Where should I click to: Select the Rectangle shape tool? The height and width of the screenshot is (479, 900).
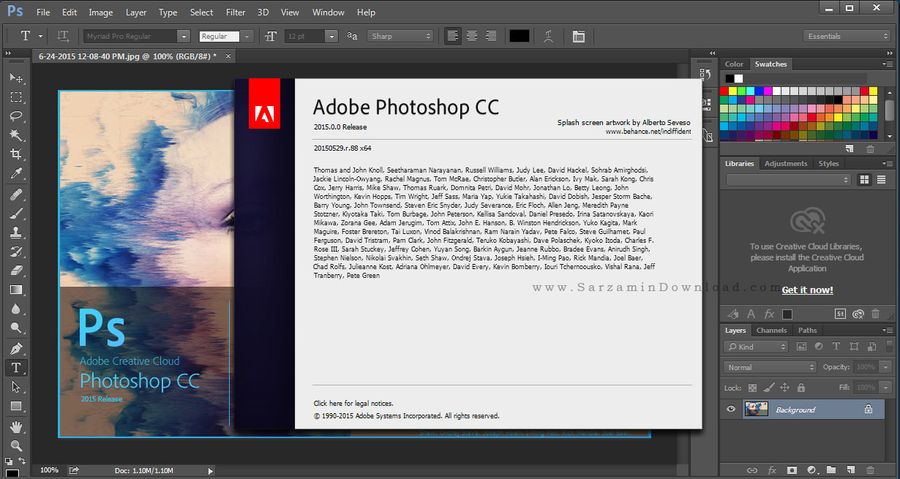point(16,406)
